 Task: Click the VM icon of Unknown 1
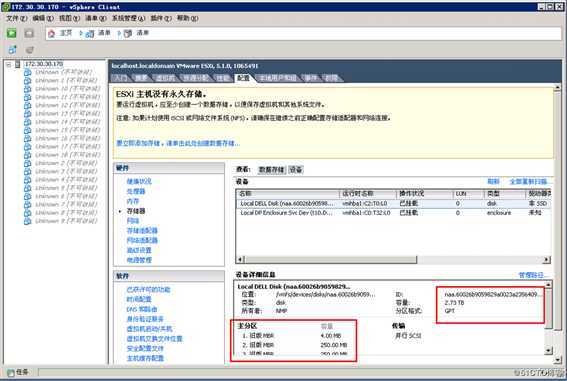27,80
